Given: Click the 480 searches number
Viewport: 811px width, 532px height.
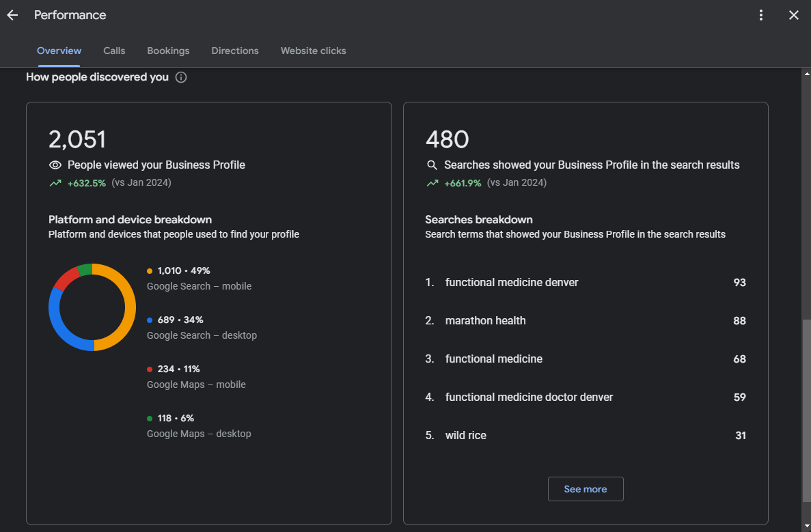Looking at the screenshot, I should tap(447, 139).
